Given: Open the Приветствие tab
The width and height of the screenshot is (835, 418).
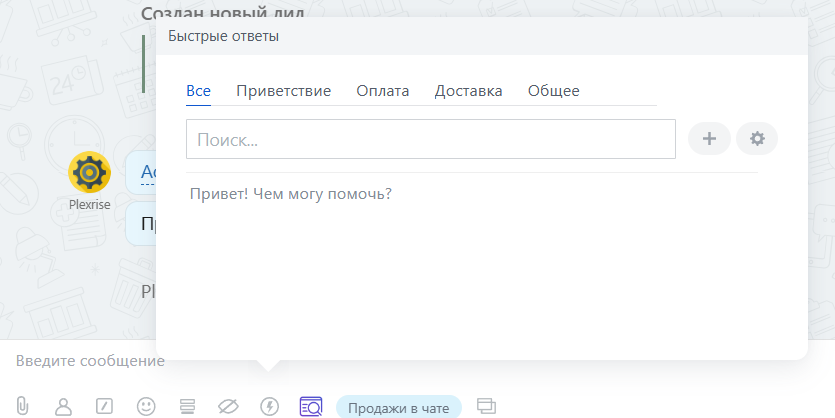Looking at the screenshot, I should [283, 91].
